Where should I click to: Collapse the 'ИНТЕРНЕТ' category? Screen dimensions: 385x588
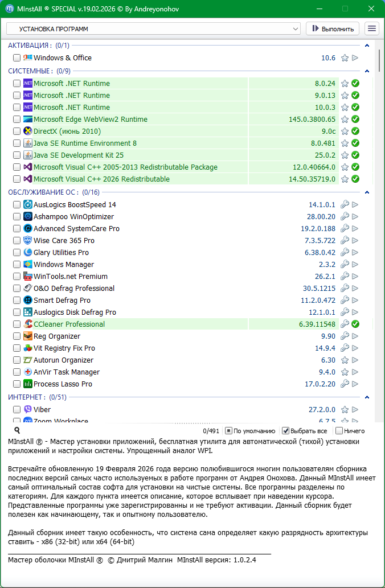pyautogui.click(x=367, y=397)
